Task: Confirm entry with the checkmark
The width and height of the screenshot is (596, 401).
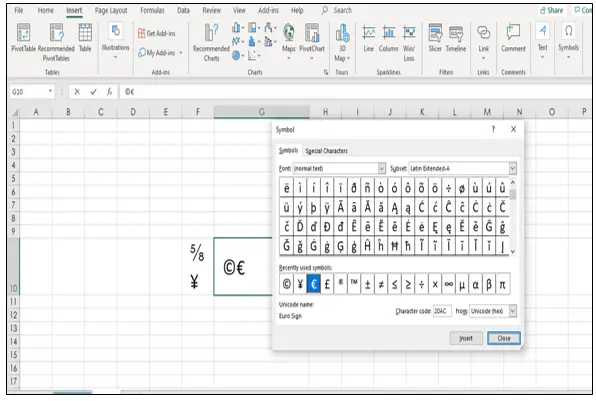Action: pos(94,92)
